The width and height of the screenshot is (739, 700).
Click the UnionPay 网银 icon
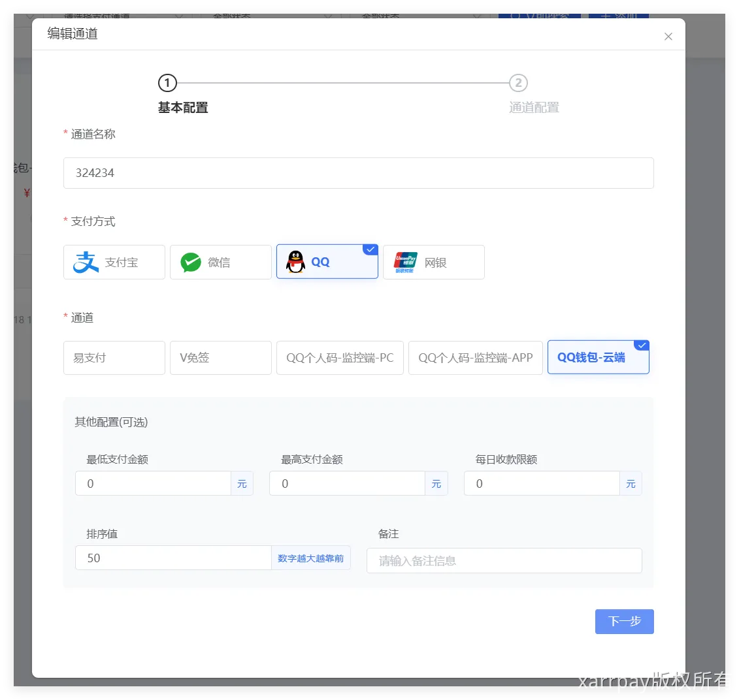tap(405, 262)
